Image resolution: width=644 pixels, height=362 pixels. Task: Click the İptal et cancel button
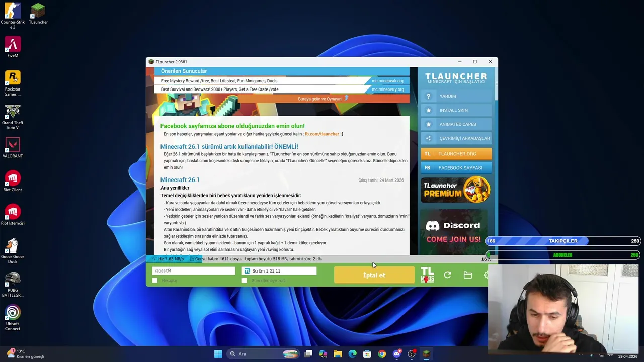pyautogui.click(x=374, y=275)
